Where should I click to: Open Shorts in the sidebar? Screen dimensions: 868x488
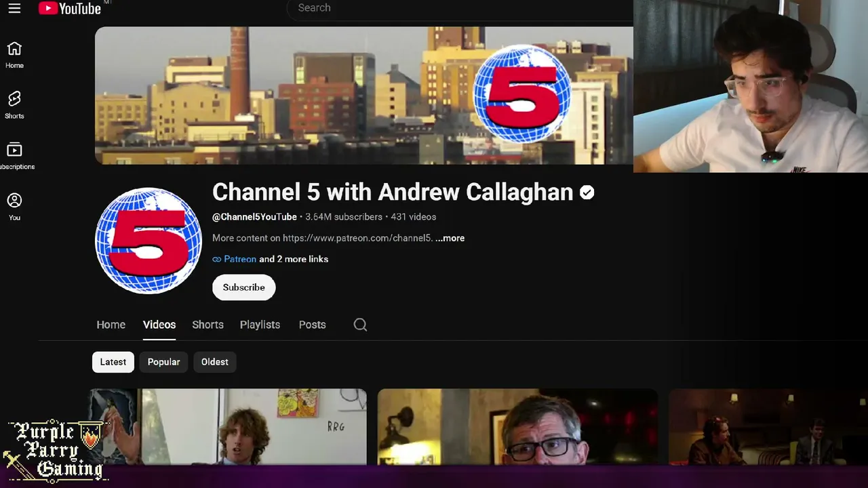14,106
